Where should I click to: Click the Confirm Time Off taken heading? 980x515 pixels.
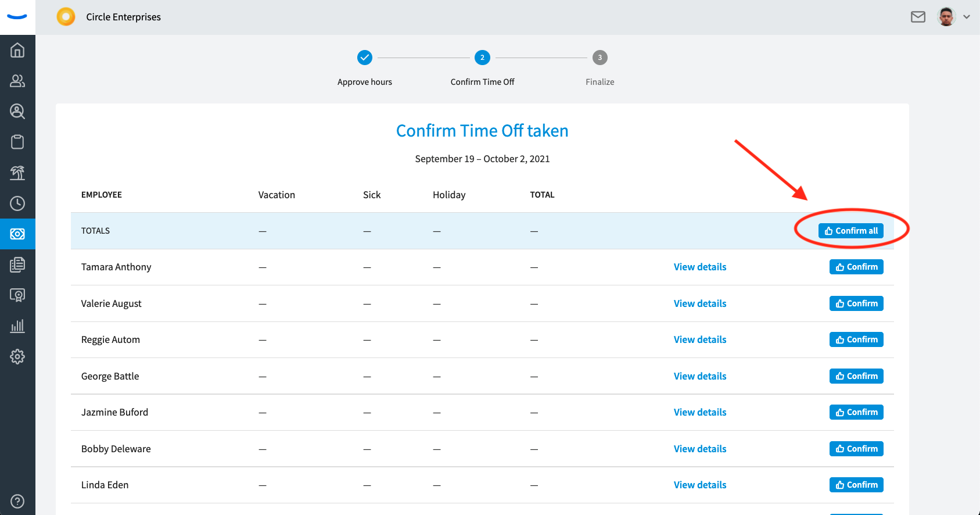tap(482, 131)
